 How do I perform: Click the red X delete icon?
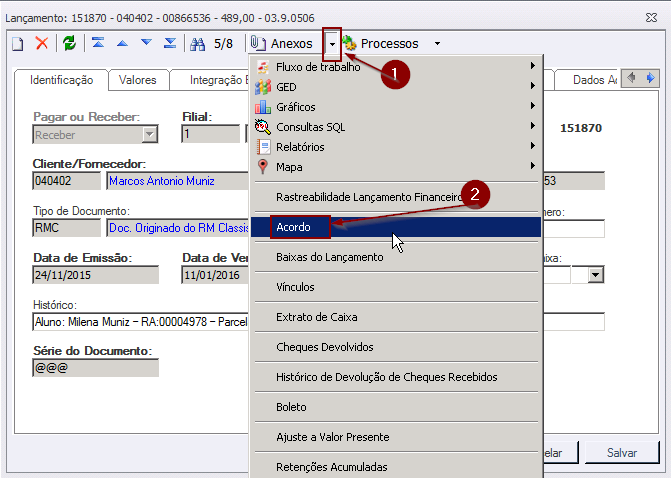pyautogui.click(x=42, y=43)
